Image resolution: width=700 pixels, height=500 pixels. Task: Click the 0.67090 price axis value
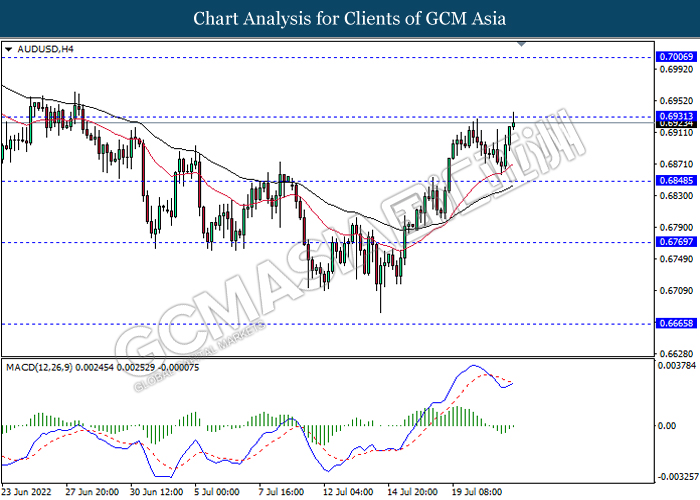coord(676,291)
